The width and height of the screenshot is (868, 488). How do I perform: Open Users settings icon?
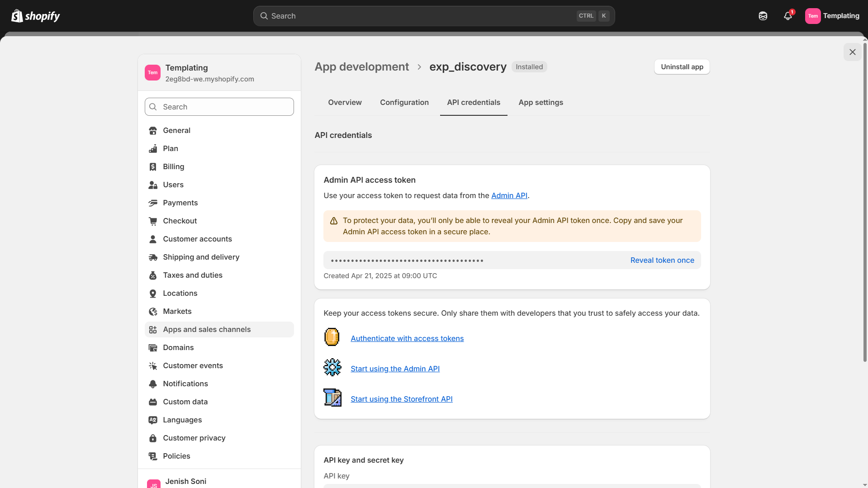[153, 185]
